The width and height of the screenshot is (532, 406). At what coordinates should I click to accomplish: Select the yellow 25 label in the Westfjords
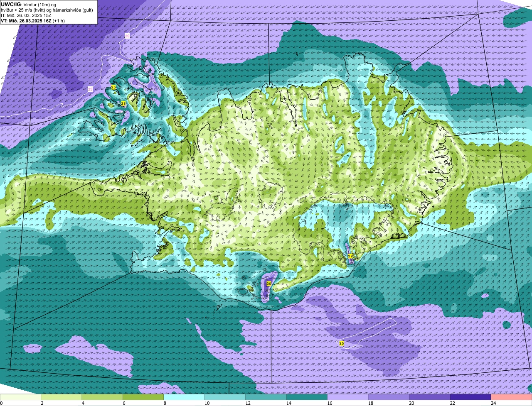113,87
